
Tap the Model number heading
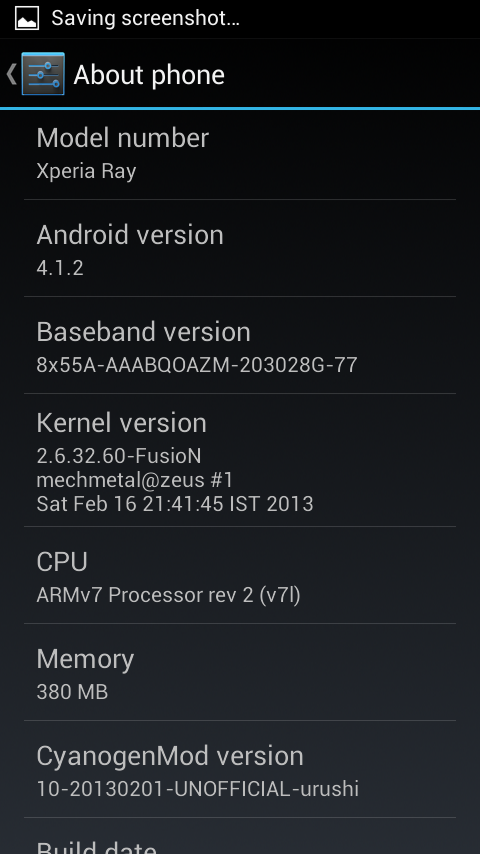click(x=123, y=138)
